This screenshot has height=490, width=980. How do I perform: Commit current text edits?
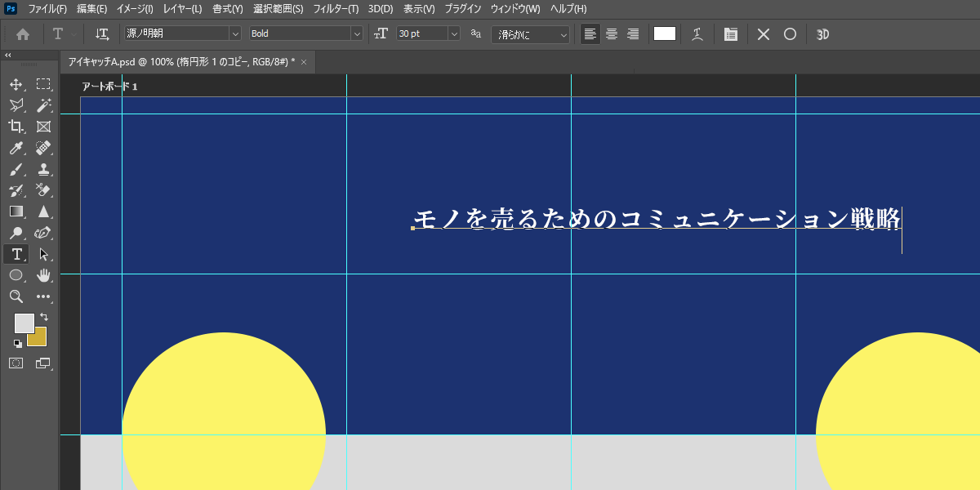click(790, 34)
